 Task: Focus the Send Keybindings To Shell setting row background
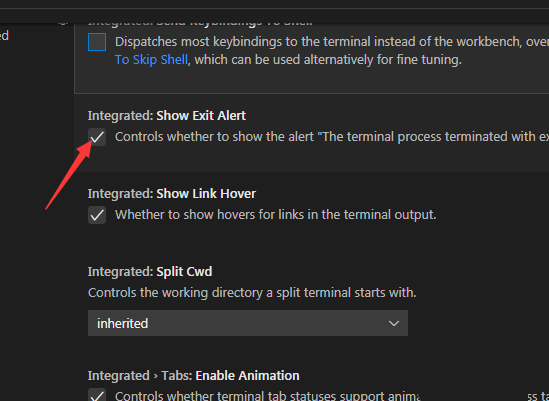tap(312, 58)
